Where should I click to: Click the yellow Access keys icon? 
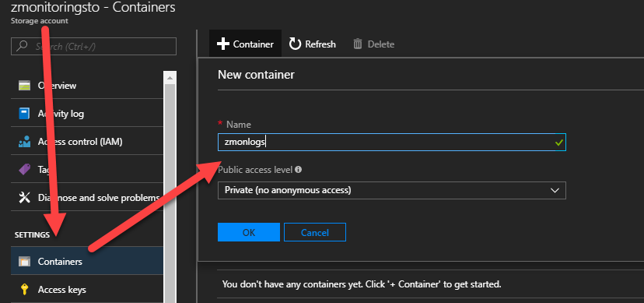click(x=25, y=290)
